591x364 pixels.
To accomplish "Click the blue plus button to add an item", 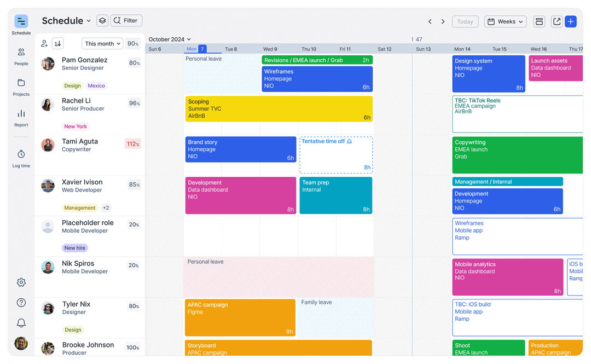I will tap(571, 21).
